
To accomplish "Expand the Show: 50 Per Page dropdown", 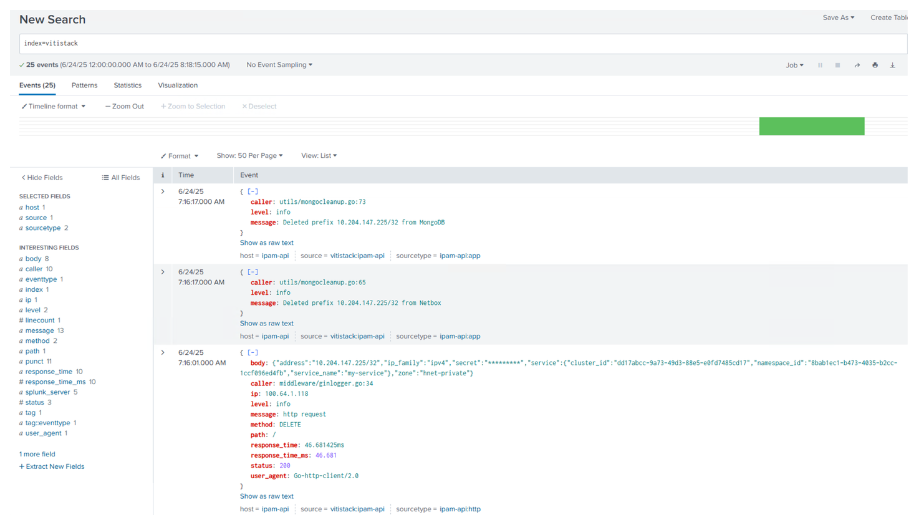I will (x=250, y=156).
